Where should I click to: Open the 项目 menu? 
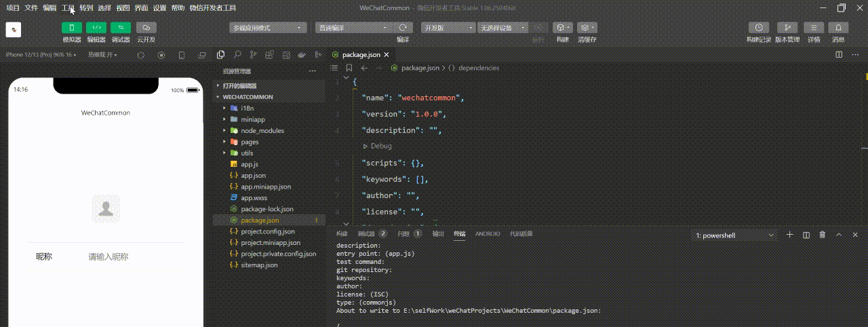coord(13,8)
